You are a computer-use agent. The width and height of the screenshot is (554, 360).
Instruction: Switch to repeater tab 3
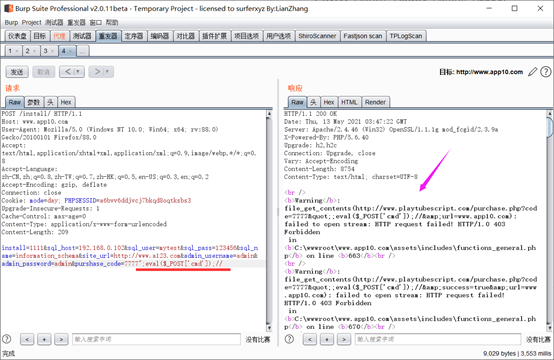pos(45,51)
